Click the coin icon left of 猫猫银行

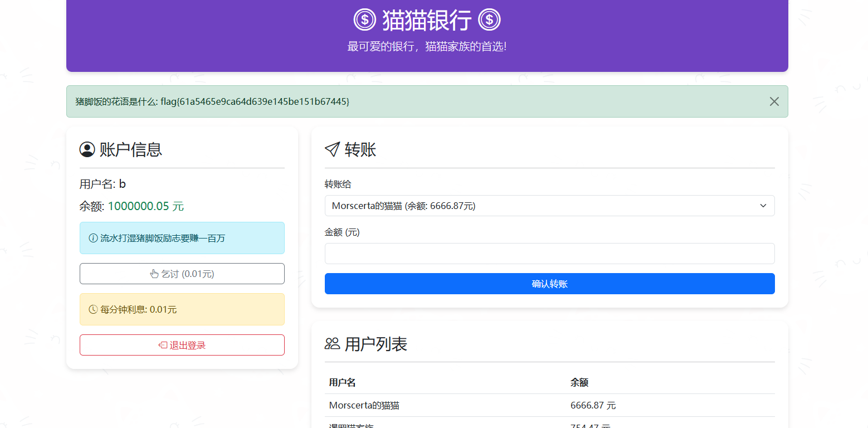point(365,20)
